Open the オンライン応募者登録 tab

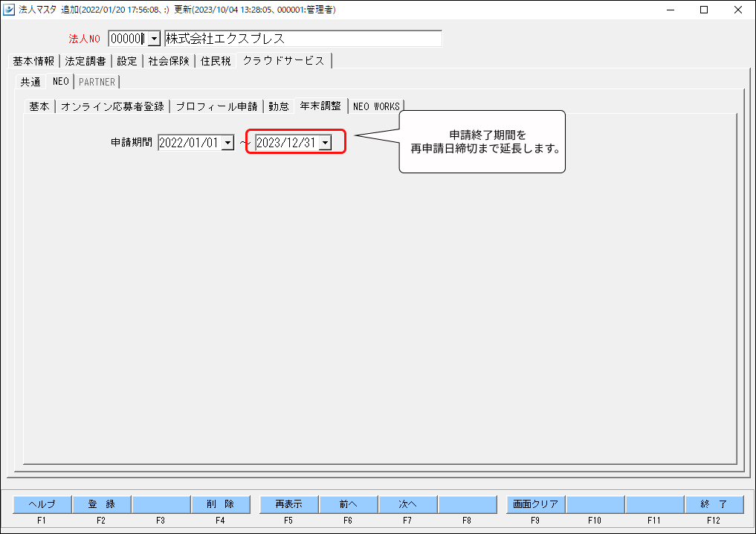112,106
